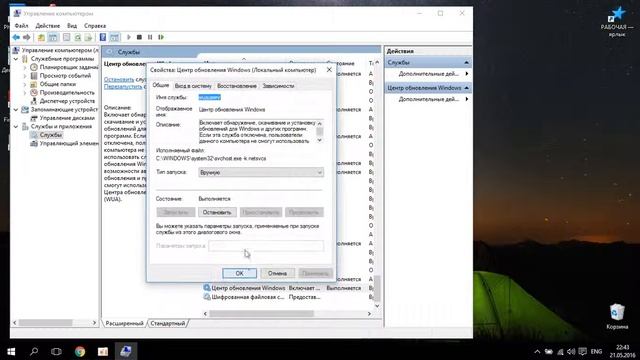
Task: Click the Stop service square icon
Action: [x=139, y=37]
